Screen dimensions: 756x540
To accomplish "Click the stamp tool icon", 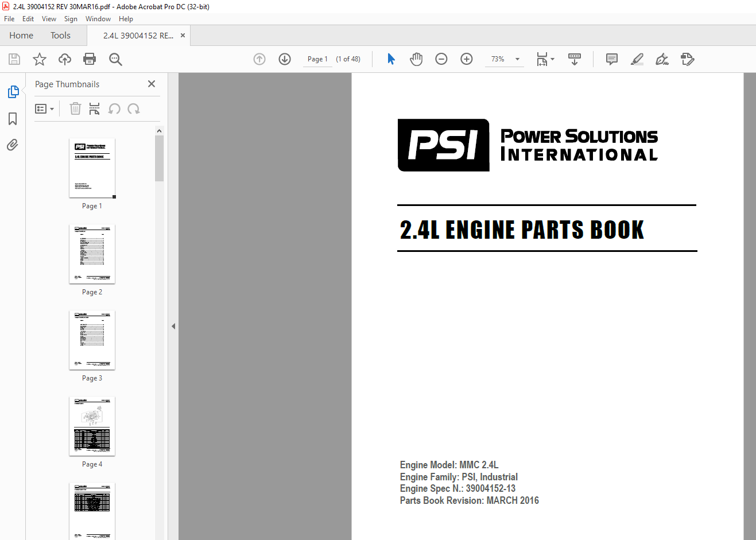I will coord(687,59).
